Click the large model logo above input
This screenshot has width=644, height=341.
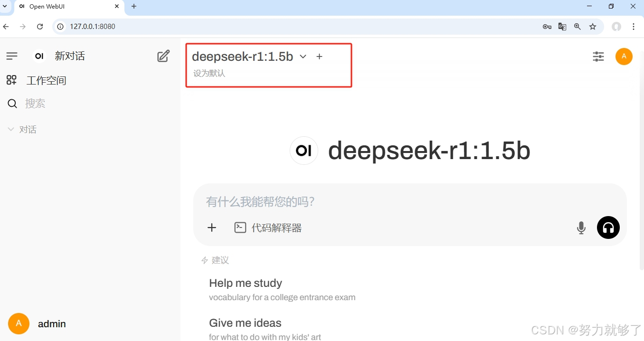point(304,151)
